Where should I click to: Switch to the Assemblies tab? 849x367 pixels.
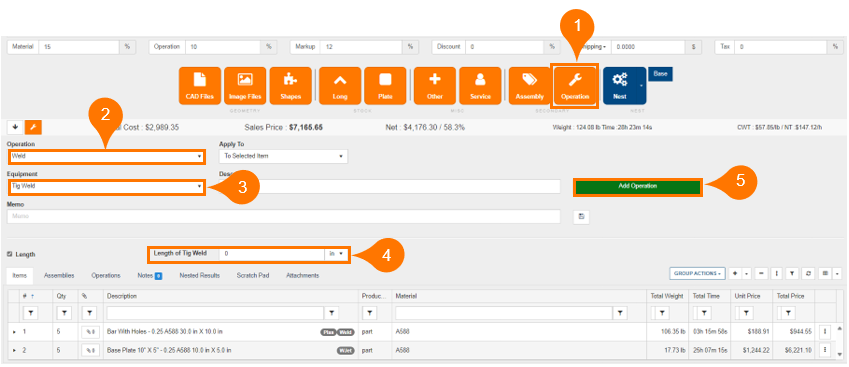[x=59, y=276]
